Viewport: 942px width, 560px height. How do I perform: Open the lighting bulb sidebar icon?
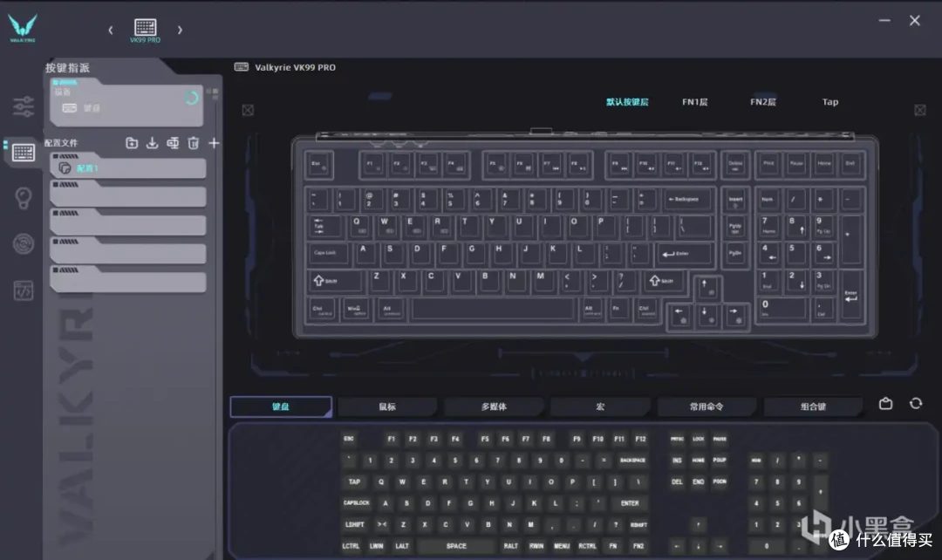(23, 198)
